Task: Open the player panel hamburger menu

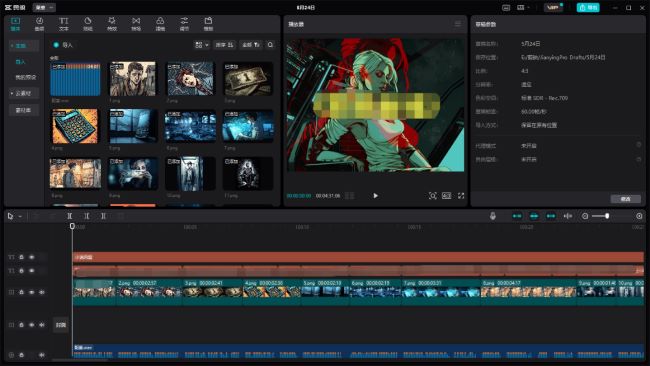Action: click(458, 24)
